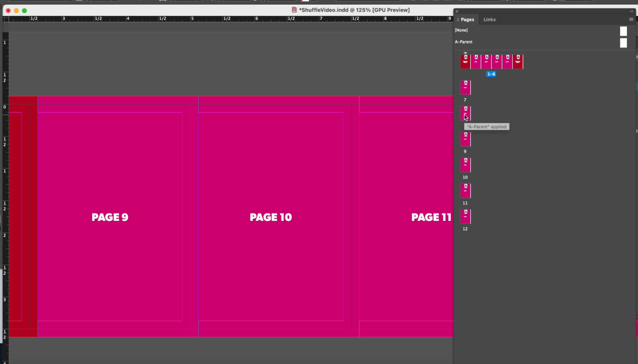Click the A-Parent spread thumbnail
This screenshot has height=364, width=638.
click(623, 43)
